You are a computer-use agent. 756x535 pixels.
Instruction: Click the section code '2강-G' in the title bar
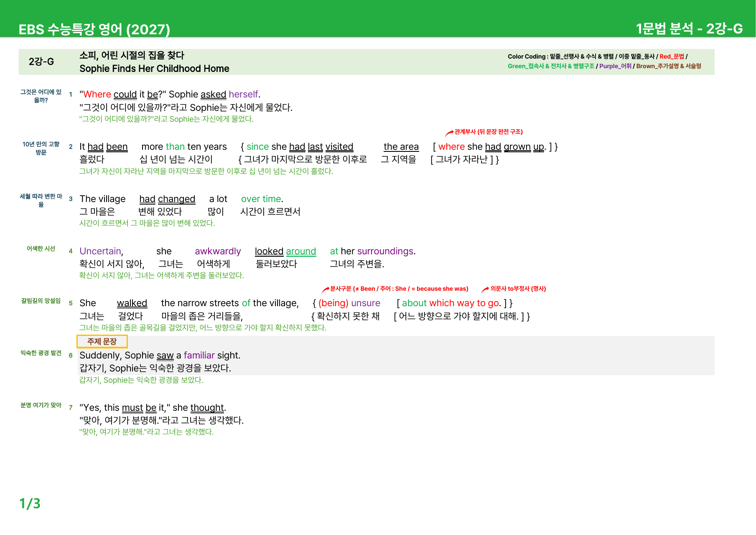click(41, 61)
